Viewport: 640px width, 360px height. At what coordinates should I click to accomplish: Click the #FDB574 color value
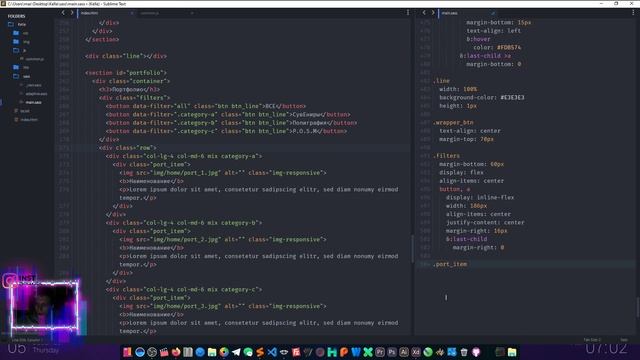509,47
